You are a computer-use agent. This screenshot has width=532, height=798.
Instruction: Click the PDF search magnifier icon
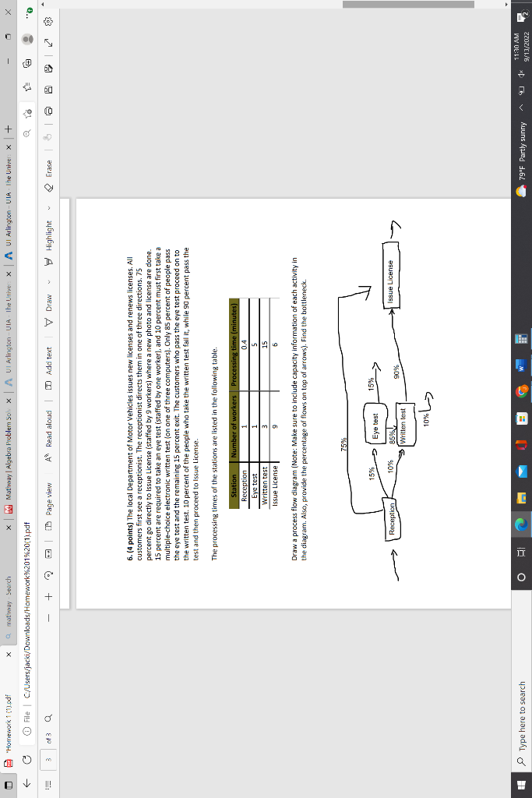(x=48, y=718)
